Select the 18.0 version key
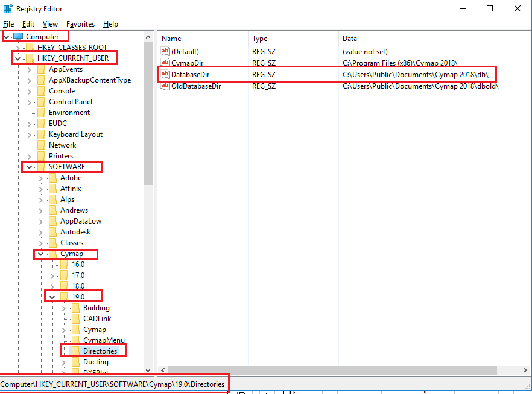Screen dimensions: 532x394 coord(78,286)
